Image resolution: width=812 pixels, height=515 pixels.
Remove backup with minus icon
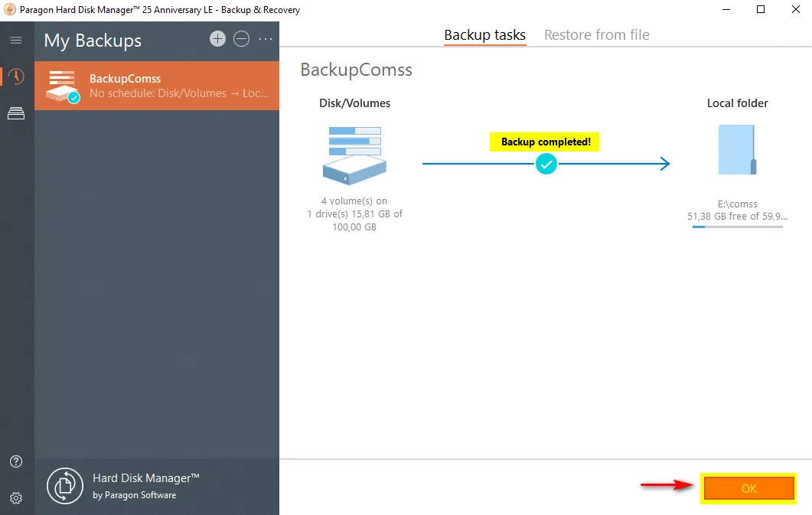pyautogui.click(x=241, y=39)
